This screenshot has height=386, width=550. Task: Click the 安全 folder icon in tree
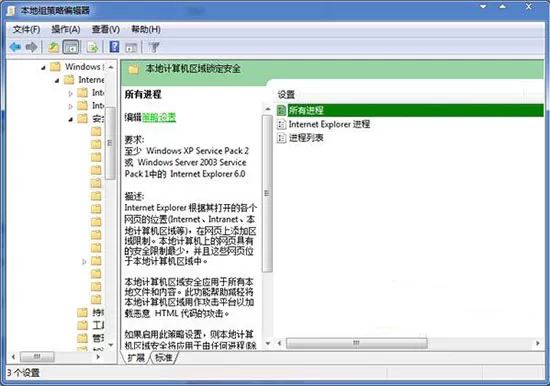pyautogui.click(x=82, y=119)
